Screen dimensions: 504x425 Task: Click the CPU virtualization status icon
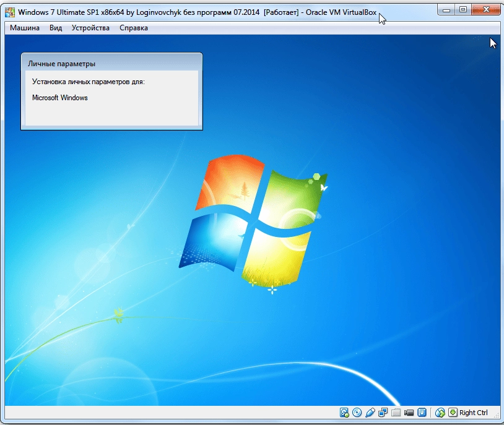pyautogui.click(x=422, y=413)
